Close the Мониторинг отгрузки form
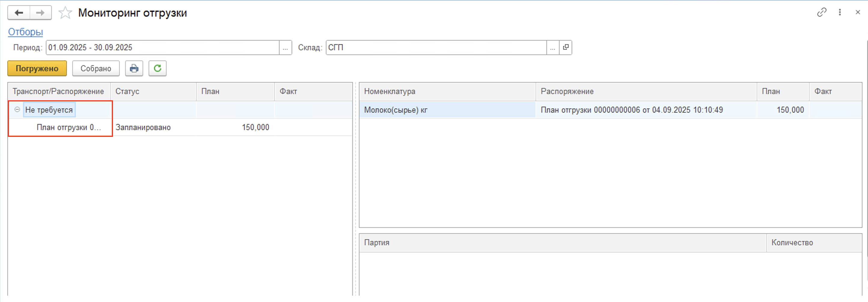868x302 pixels. (x=857, y=12)
